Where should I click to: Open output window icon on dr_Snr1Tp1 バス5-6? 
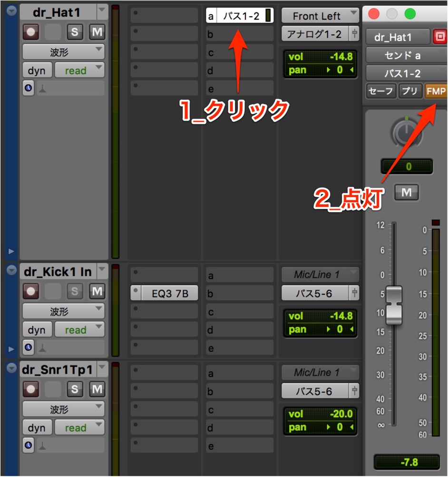(x=354, y=391)
